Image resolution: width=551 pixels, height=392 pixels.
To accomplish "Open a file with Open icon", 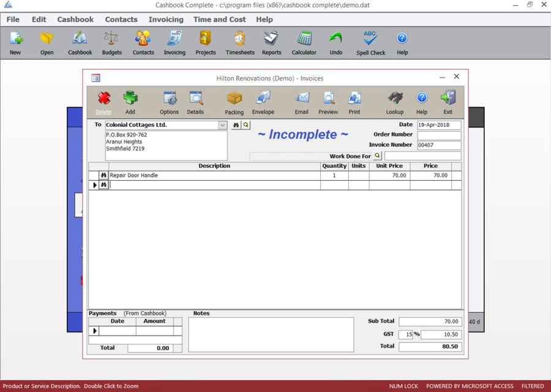I will [47, 39].
